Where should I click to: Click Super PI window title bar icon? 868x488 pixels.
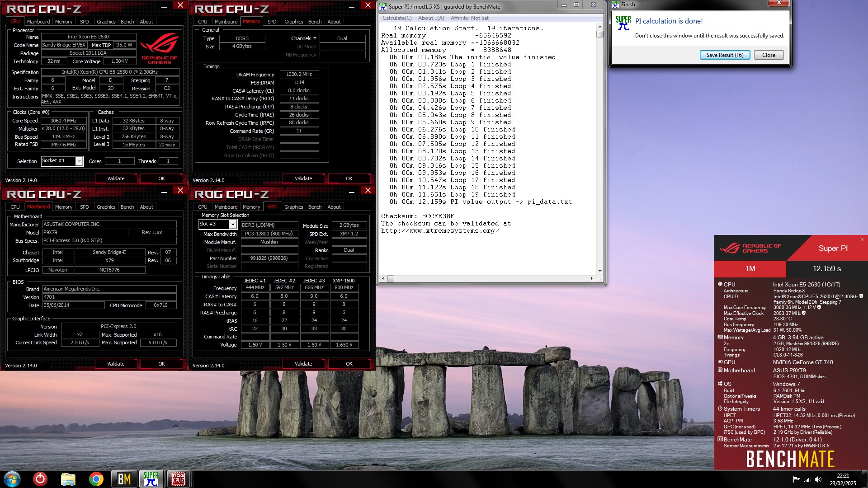point(383,6)
